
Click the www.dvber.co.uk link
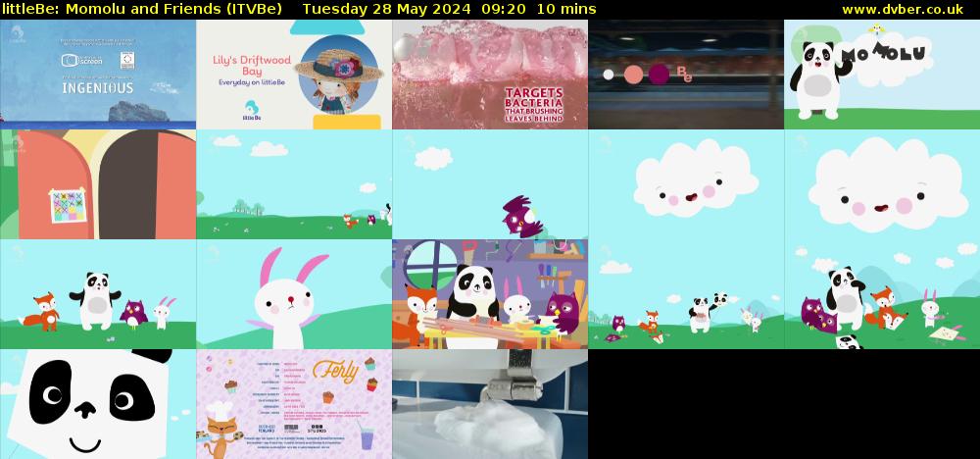click(x=903, y=10)
